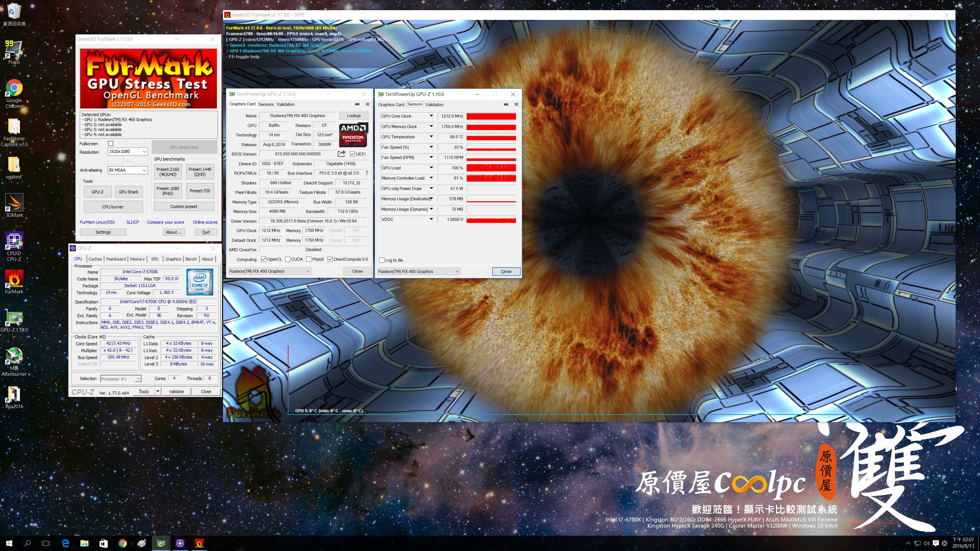Open the hamburger menu in the GPU-Z Sensors window
980x551 pixels.
click(x=516, y=105)
